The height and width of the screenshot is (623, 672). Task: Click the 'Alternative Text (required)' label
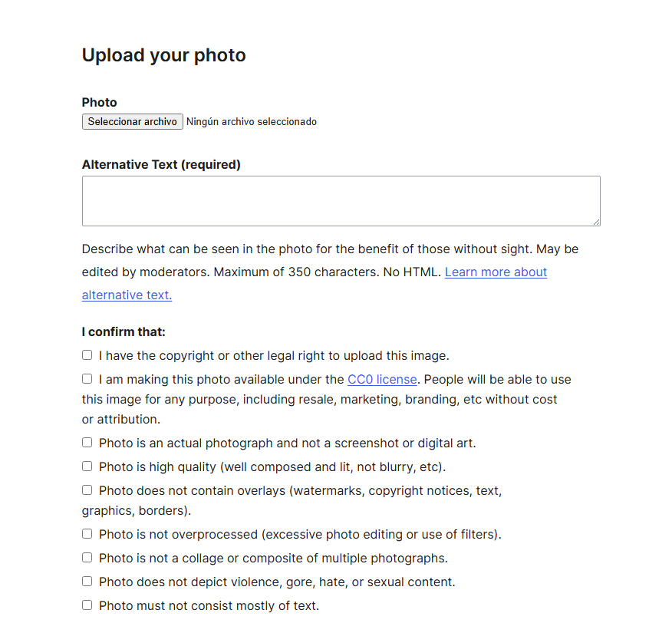coord(161,165)
